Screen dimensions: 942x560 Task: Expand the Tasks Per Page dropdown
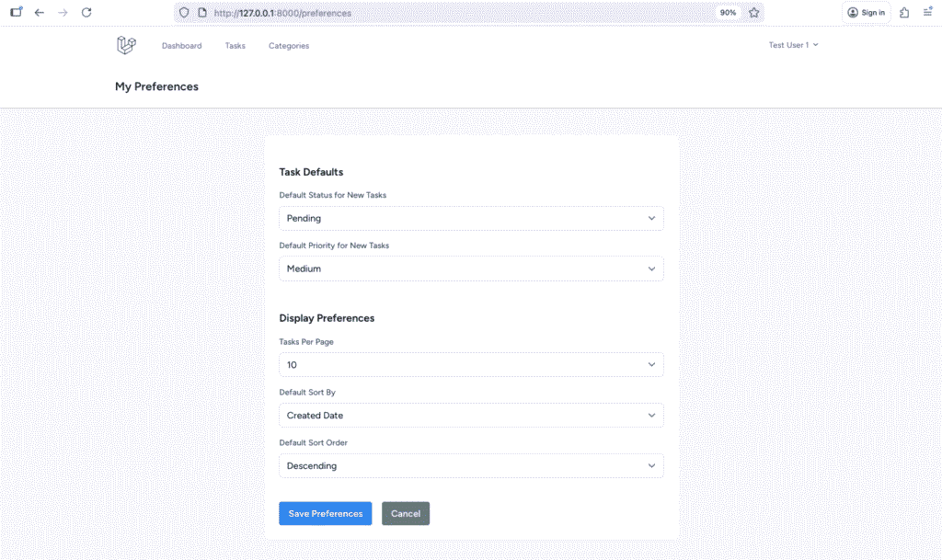coord(471,365)
